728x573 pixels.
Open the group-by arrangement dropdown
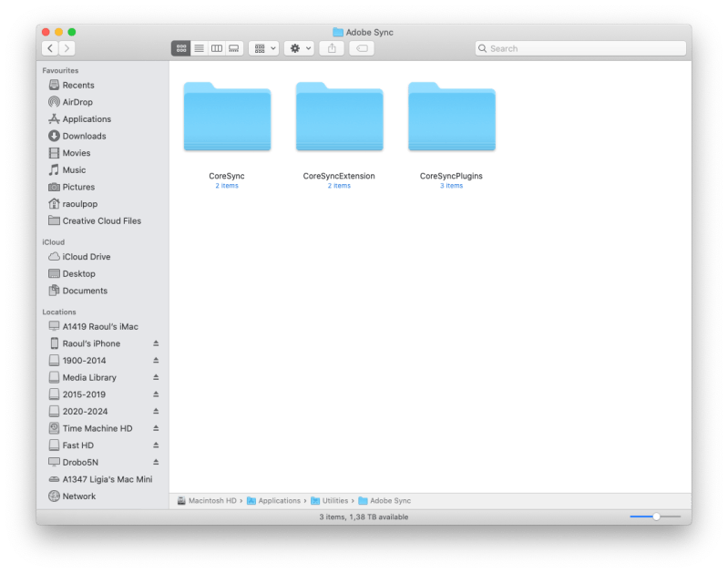[264, 48]
